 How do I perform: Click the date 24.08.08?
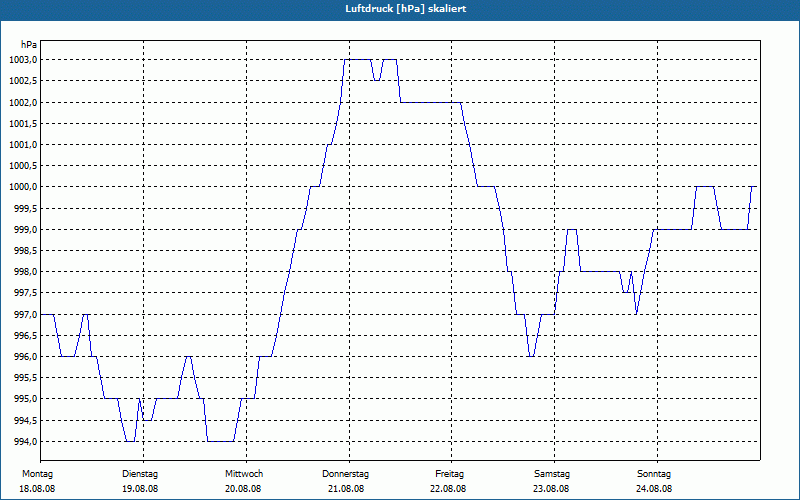(654, 489)
